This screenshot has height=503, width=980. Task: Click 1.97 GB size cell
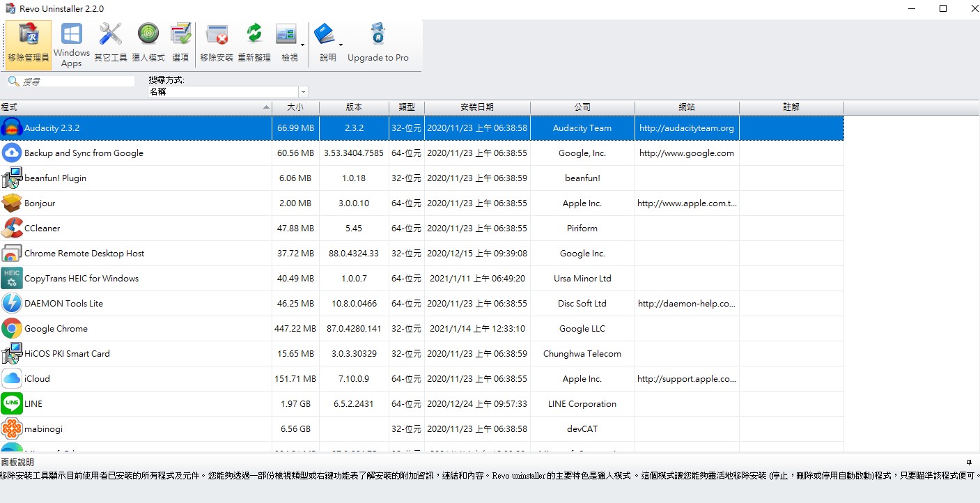[x=296, y=404]
